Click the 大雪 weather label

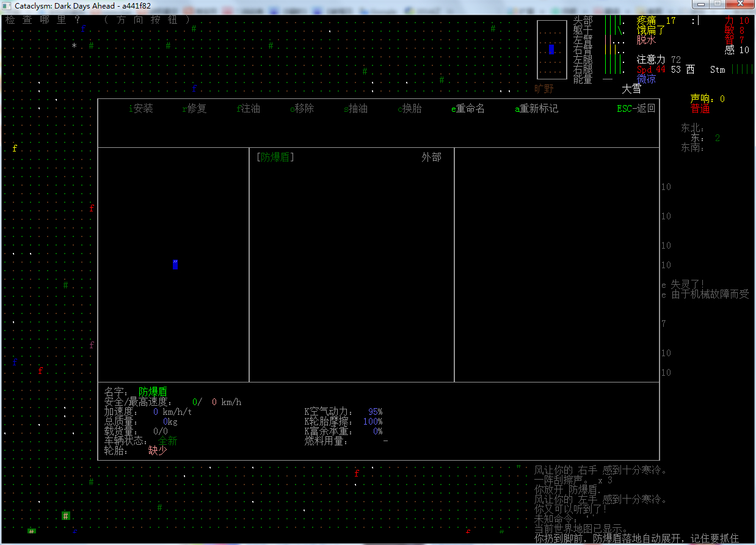(631, 89)
